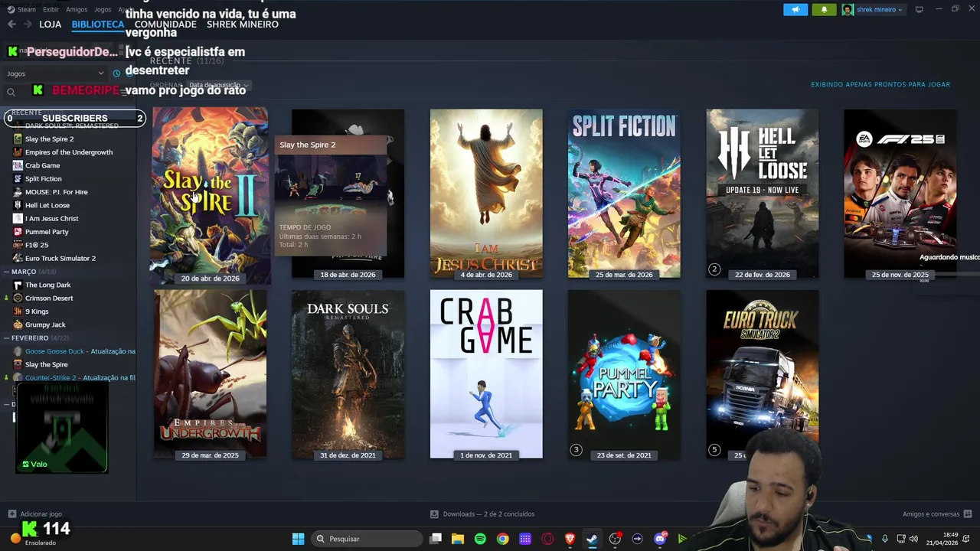
Task: Open the F1 25 game cover
Action: point(900,194)
